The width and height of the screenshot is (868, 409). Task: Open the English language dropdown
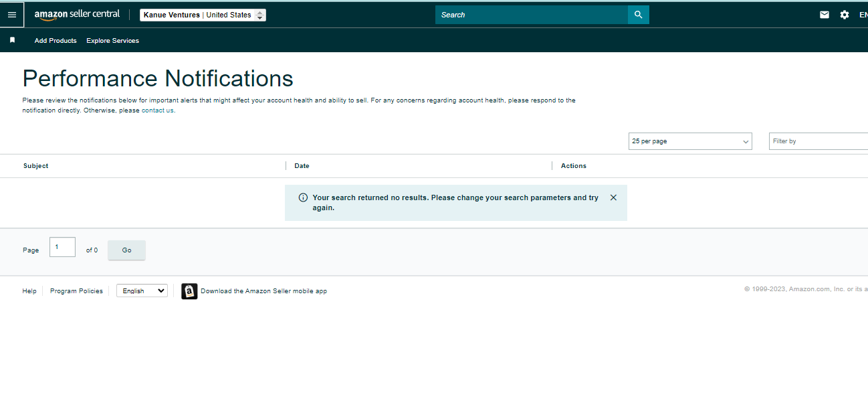pyautogui.click(x=142, y=291)
